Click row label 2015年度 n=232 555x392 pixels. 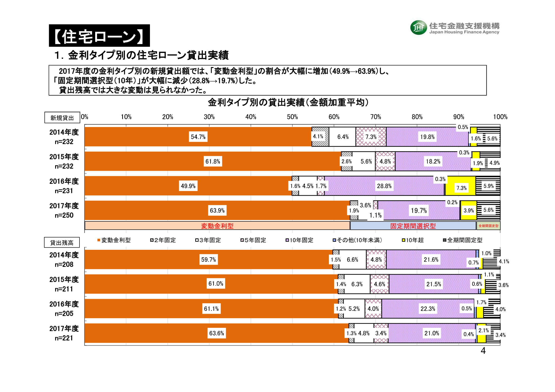point(64,161)
